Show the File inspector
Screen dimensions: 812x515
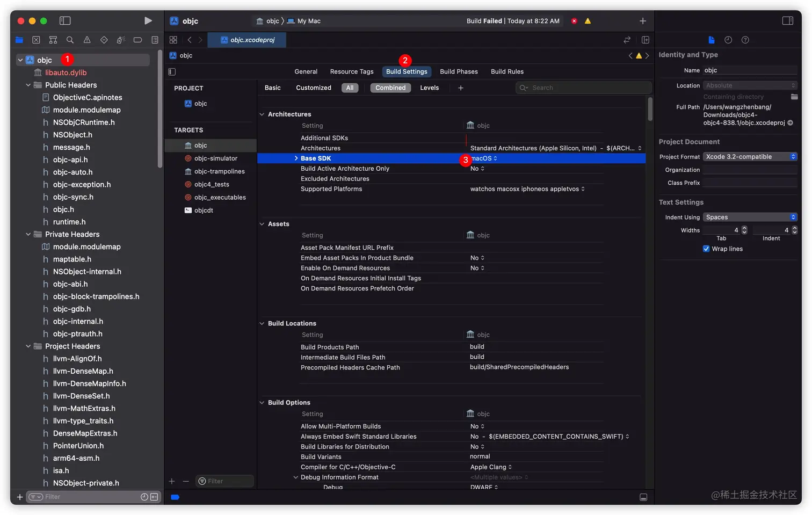[712, 40]
